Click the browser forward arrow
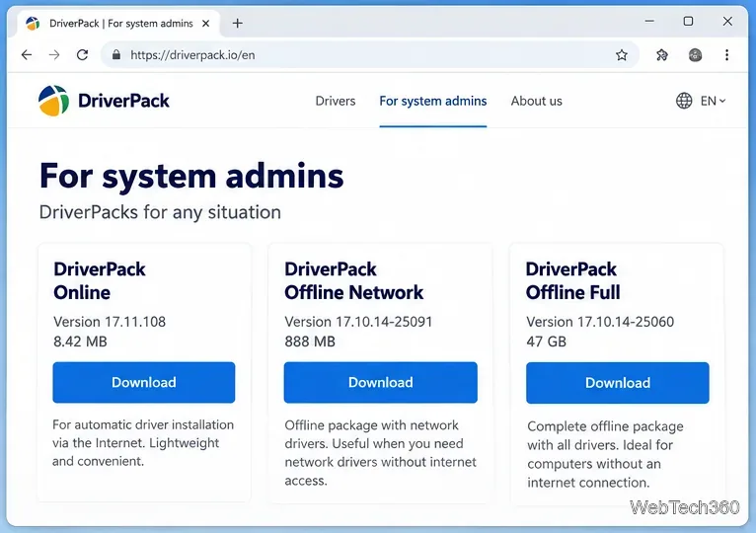The height and width of the screenshot is (533, 756). [x=54, y=55]
